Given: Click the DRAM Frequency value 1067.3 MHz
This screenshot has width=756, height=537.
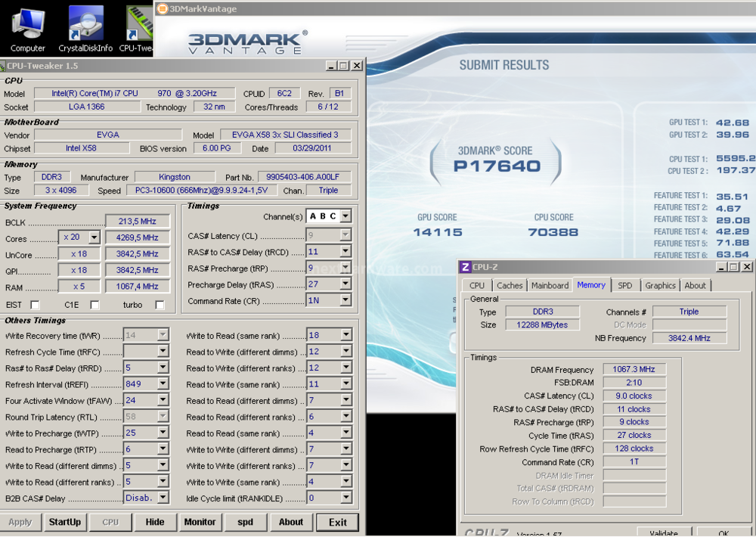Looking at the screenshot, I should click(x=634, y=369).
